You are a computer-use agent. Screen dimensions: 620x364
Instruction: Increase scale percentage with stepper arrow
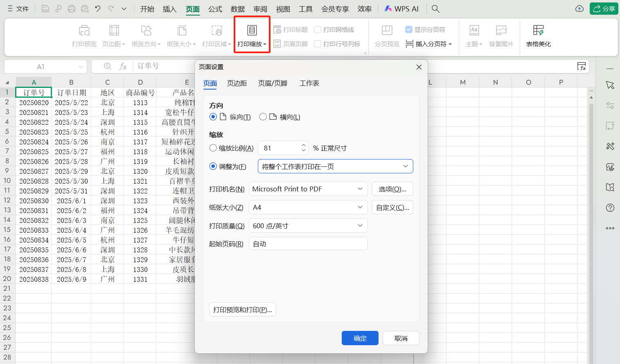click(303, 145)
